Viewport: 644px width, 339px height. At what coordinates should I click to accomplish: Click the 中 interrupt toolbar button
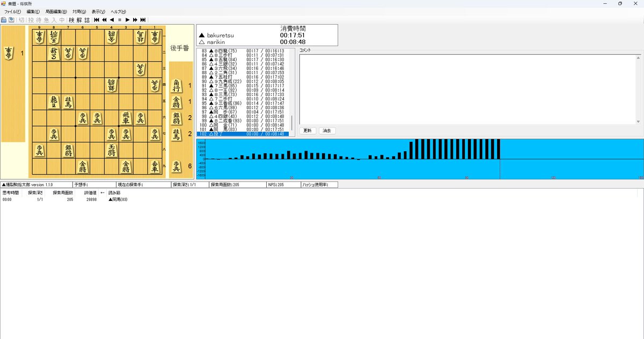click(62, 20)
